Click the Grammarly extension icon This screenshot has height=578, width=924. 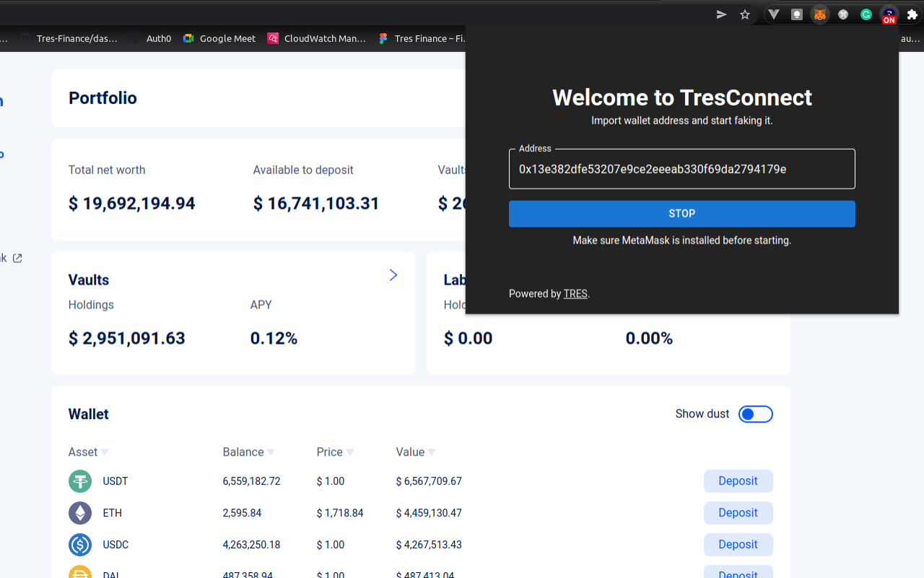[866, 14]
